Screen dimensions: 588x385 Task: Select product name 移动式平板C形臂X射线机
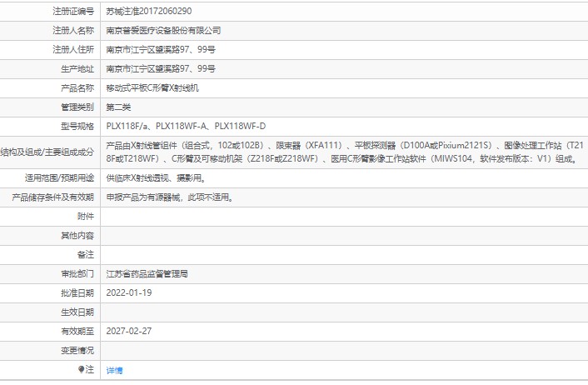[152, 88]
